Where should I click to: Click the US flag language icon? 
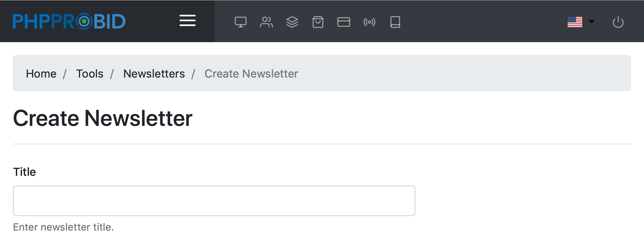(575, 22)
